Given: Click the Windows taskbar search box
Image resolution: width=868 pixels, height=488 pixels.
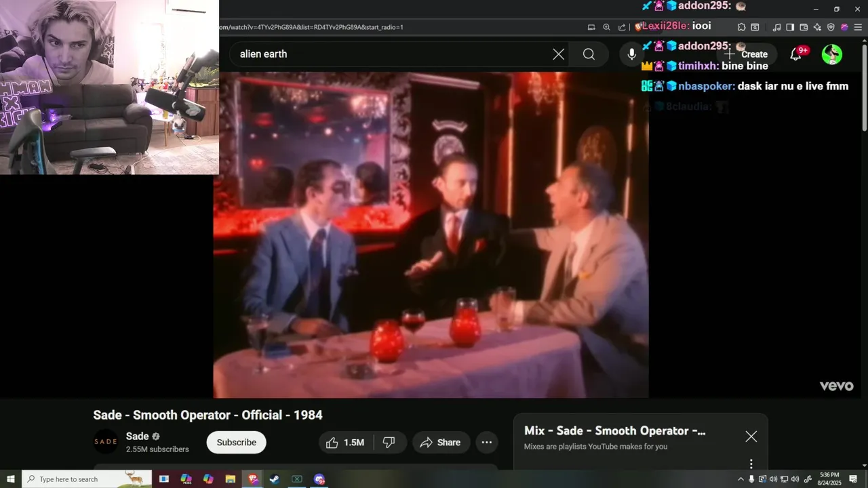Looking at the screenshot, I should click(x=87, y=479).
